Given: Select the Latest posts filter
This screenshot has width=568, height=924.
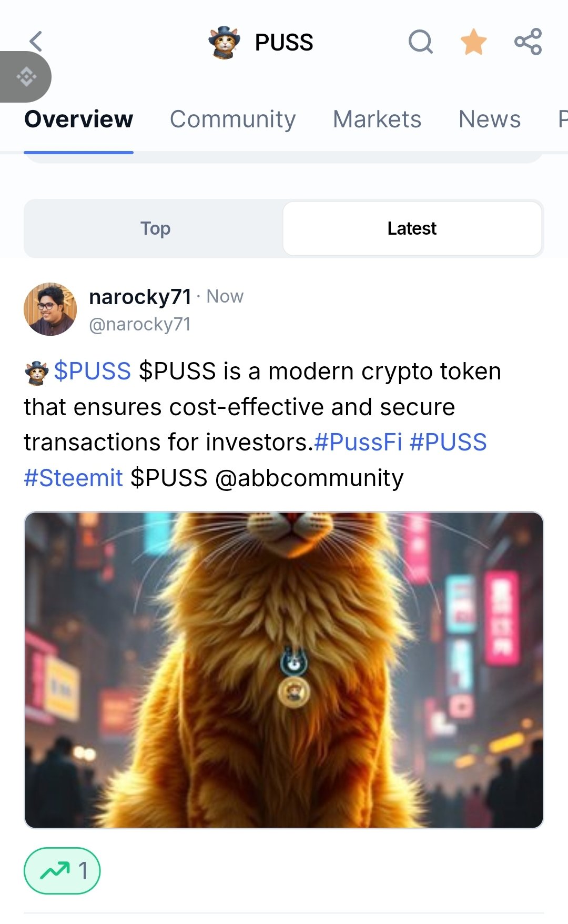Looking at the screenshot, I should click(x=412, y=228).
